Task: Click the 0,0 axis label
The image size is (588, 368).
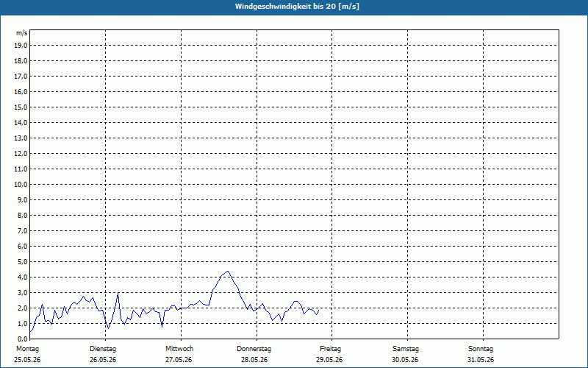Action: (22, 339)
